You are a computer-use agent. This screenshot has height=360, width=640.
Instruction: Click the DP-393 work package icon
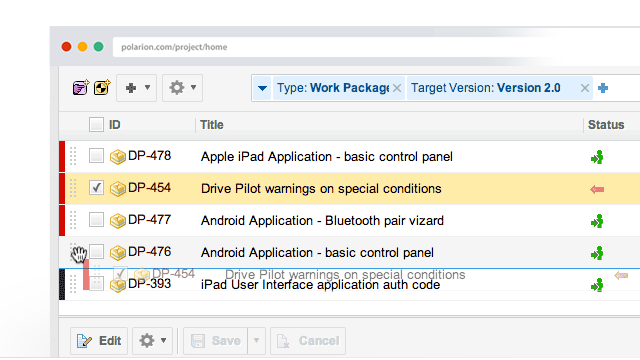click(118, 285)
